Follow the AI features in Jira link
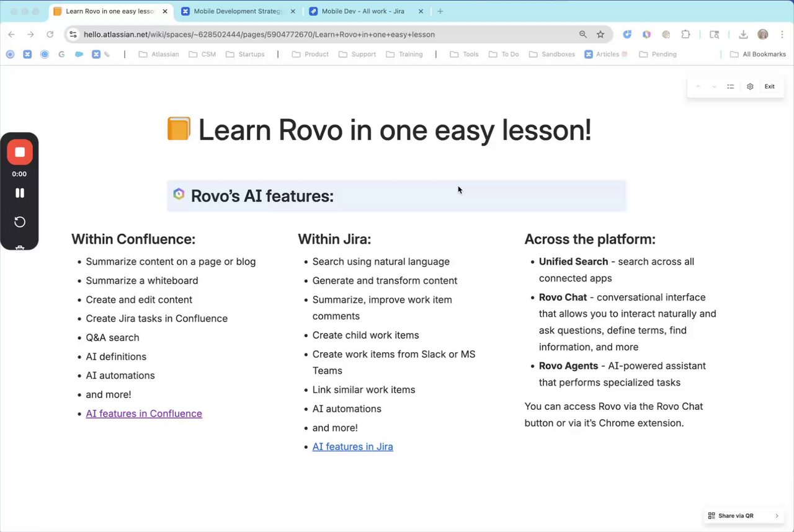The image size is (794, 532). tap(352, 446)
